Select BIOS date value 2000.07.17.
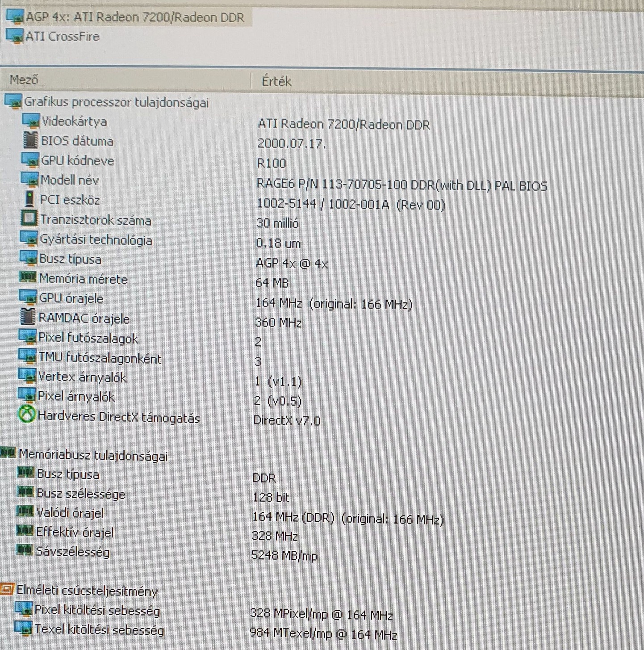Image resolution: width=644 pixels, height=650 pixels. pyautogui.click(x=291, y=143)
